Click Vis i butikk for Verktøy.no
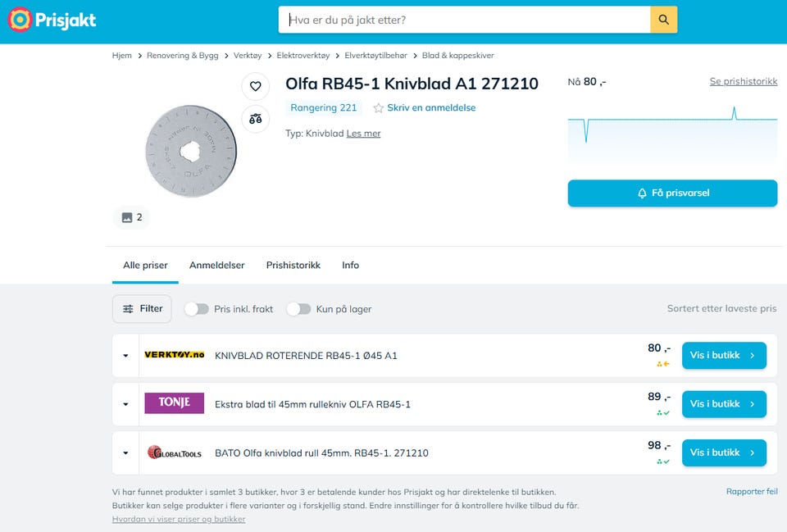Viewport: 787px width, 532px height. click(x=724, y=355)
